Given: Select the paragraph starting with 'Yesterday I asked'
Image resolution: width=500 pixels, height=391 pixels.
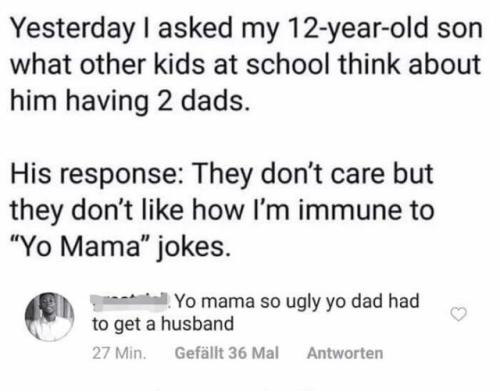Looking at the screenshot, I should [x=246, y=65].
